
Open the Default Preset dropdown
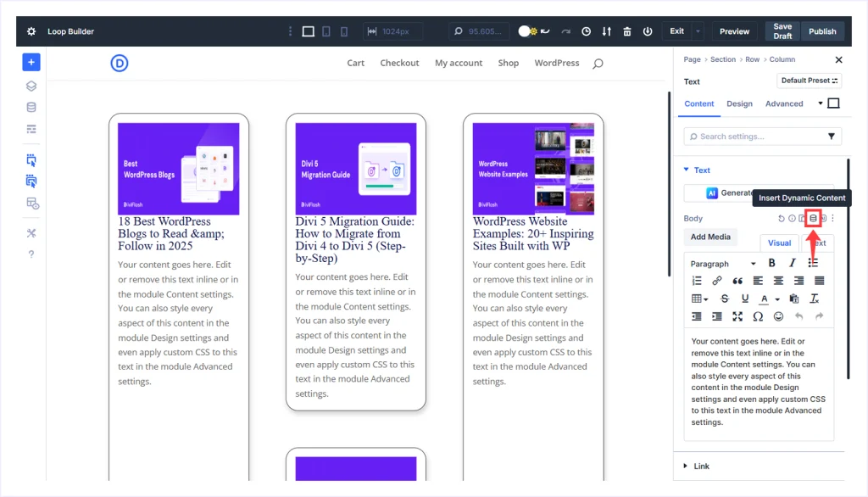click(809, 81)
